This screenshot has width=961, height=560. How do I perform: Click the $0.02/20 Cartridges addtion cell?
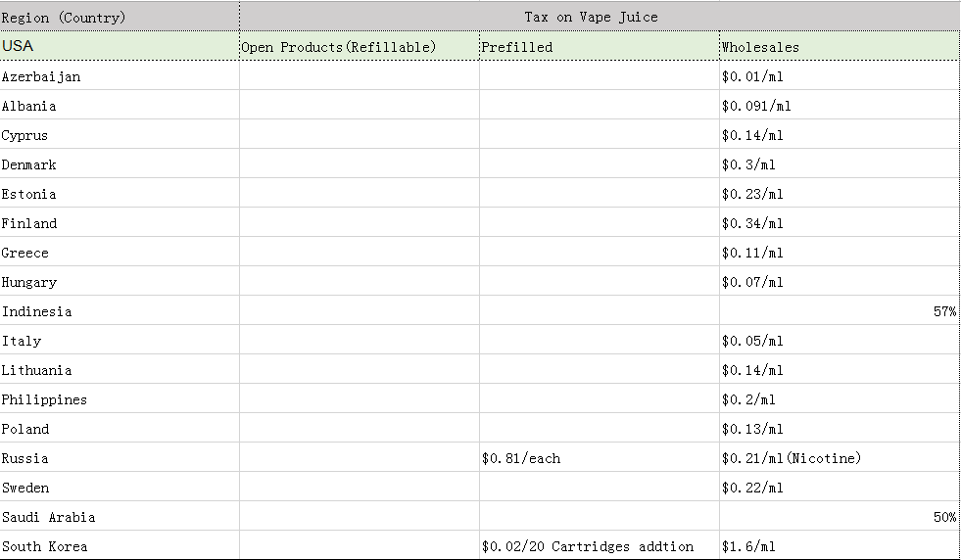[588, 547]
